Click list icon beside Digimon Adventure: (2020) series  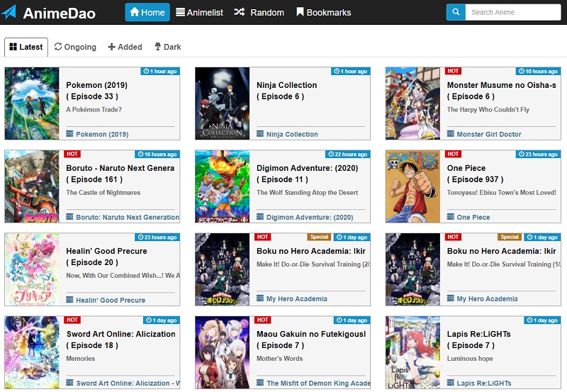(x=260, y=217)
